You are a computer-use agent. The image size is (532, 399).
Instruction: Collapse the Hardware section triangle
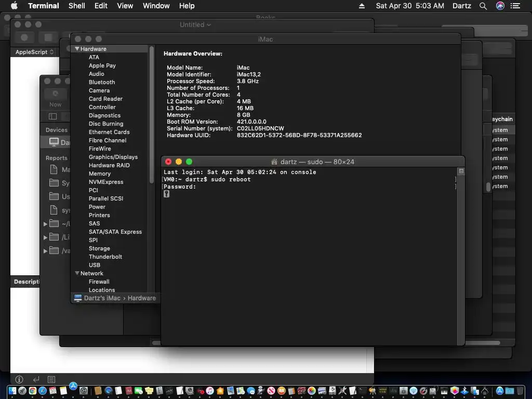click(77, 49)
